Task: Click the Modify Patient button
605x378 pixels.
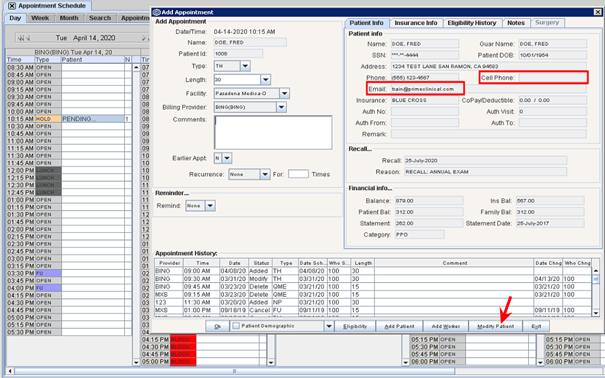Action: (495, 326)
